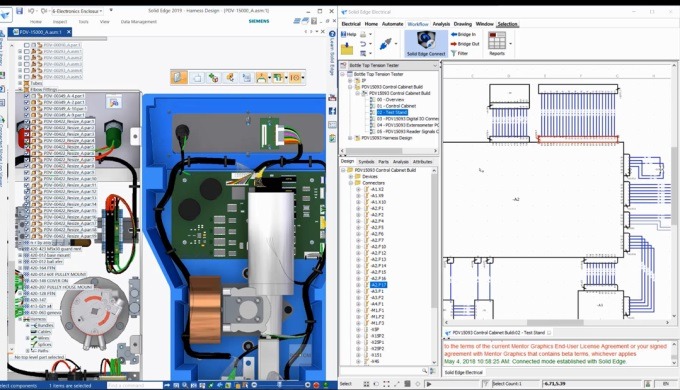This screenshot has width=680, height=390.
Task: Open the Reports dropdown arrow
Action: (510, 44)
